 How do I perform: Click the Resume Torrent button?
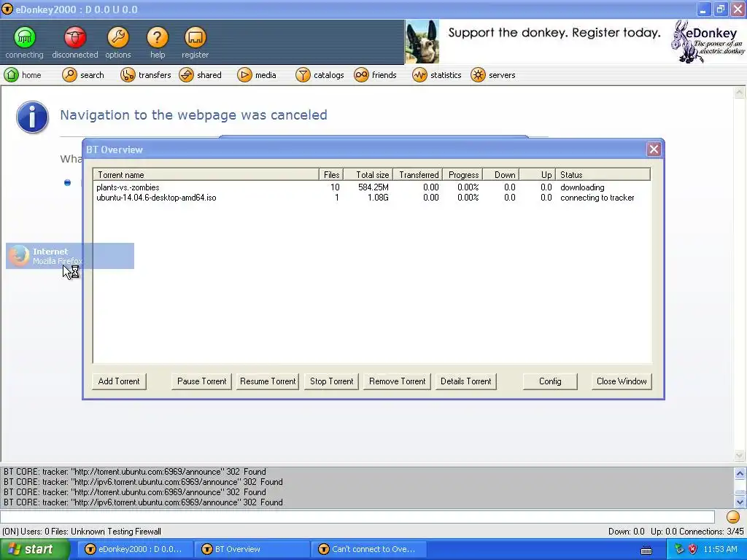tap(268, 381)
